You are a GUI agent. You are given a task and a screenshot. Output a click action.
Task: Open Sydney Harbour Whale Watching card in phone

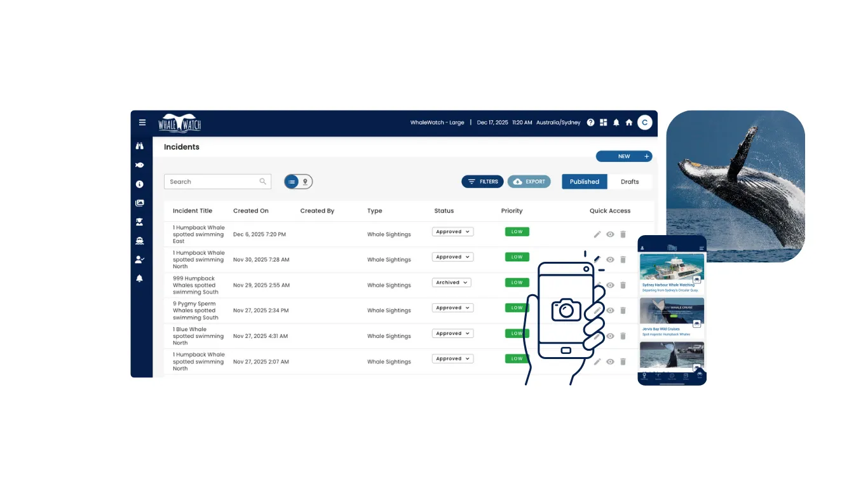point(672,273)
